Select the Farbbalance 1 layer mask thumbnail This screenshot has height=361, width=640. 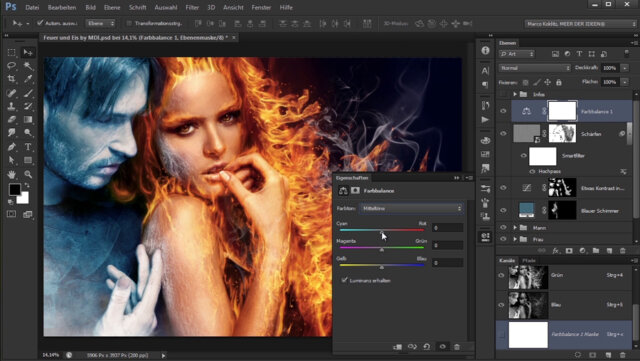click(x=562, y=111)
